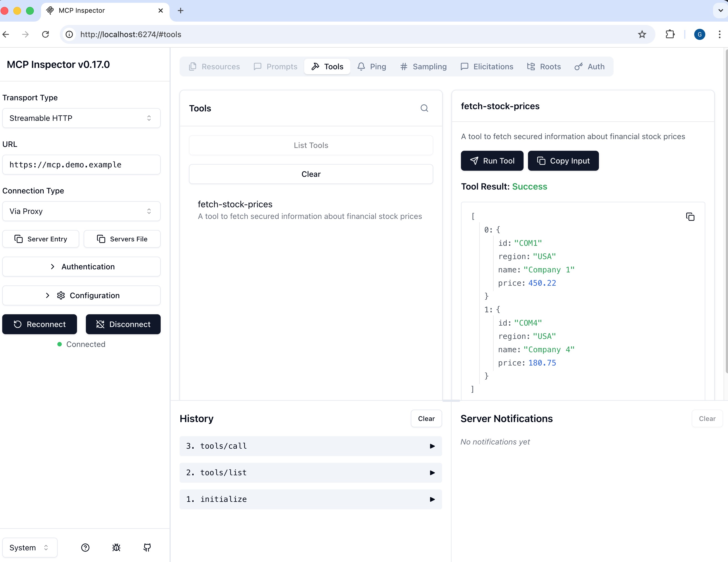Image resolution: width=728 pixels, height=562 pixels.
Task: Switch to the Sampling tab
Action: pyautogui.click(x=423, y=67)
